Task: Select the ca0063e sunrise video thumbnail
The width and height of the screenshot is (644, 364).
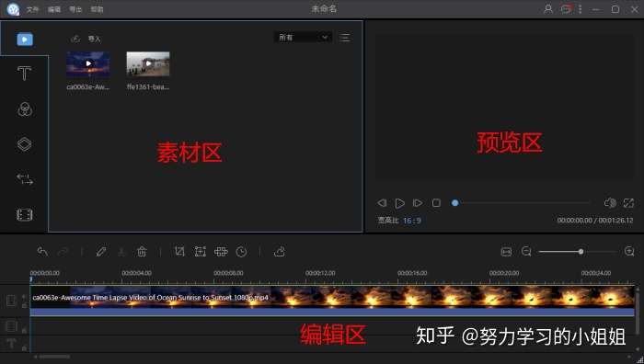Action: pos(88,64)
